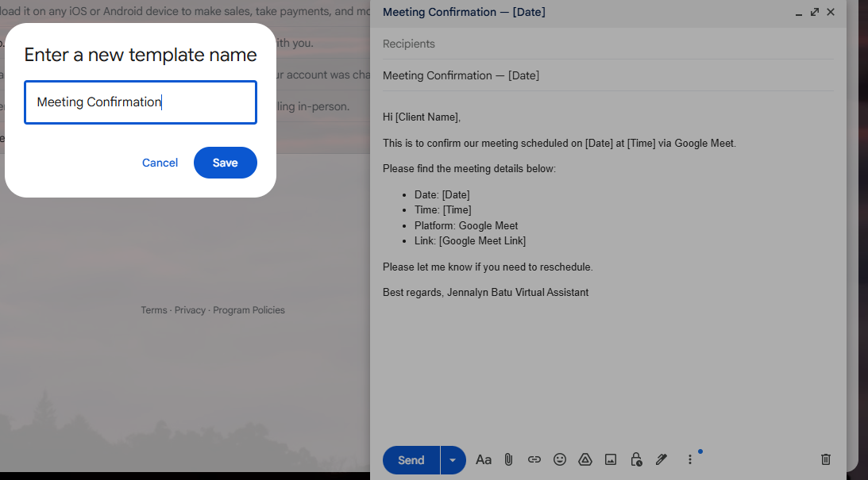Insert link using the chain icon

coord(534,459)
